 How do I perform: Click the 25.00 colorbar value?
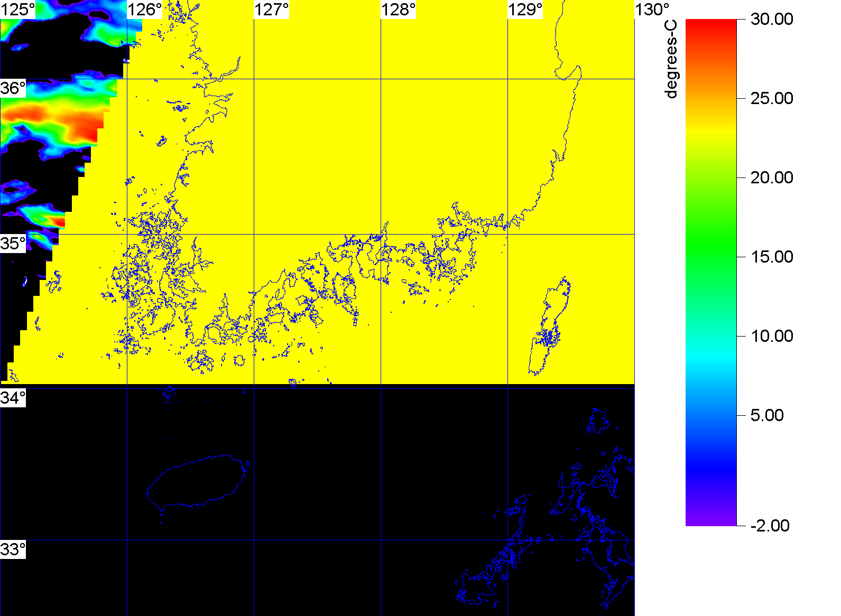pyautogui.click(x=772, y=98)
